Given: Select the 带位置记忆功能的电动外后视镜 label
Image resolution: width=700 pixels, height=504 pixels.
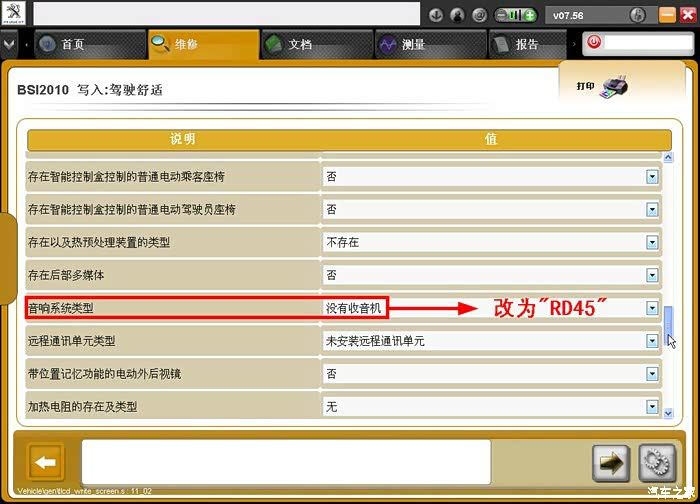Looking at the screenshot, I should point(104,374).
